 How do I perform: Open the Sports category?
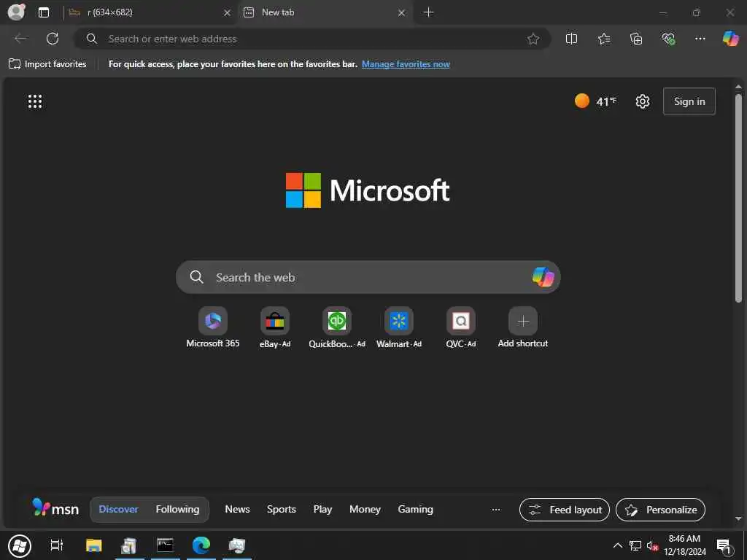click(281, 509)
